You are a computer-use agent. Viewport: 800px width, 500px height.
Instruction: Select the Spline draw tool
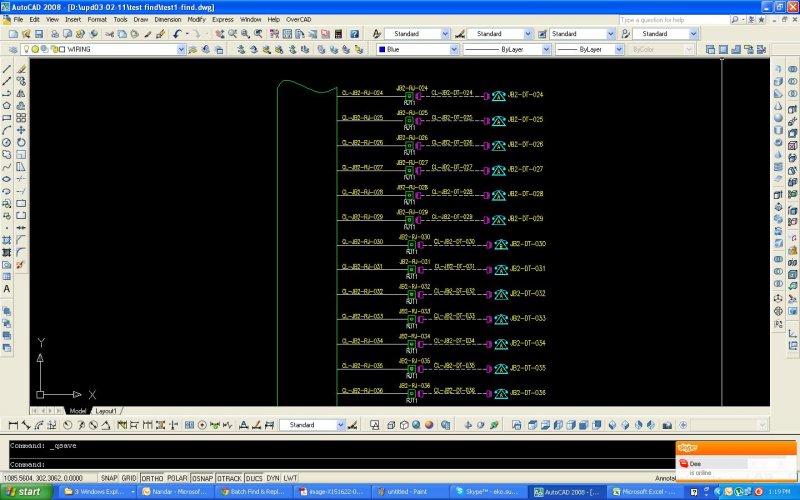click(x=7, y=167)
